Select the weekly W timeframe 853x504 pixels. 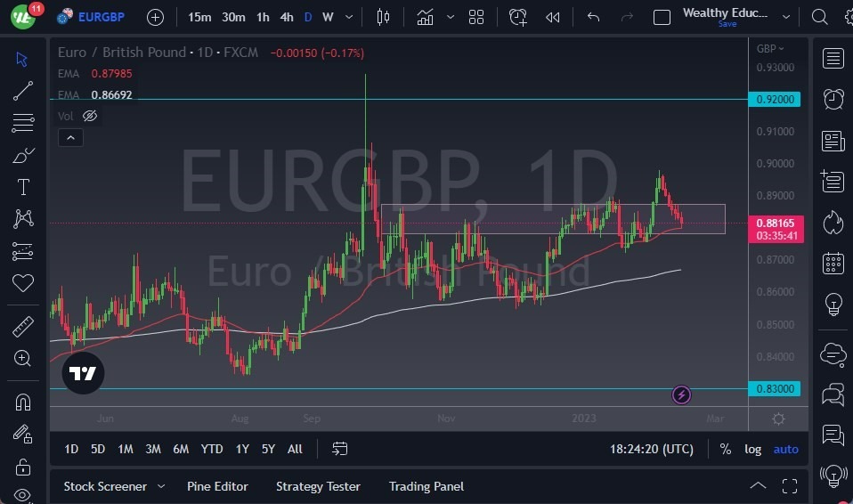(x=328, y=18)
